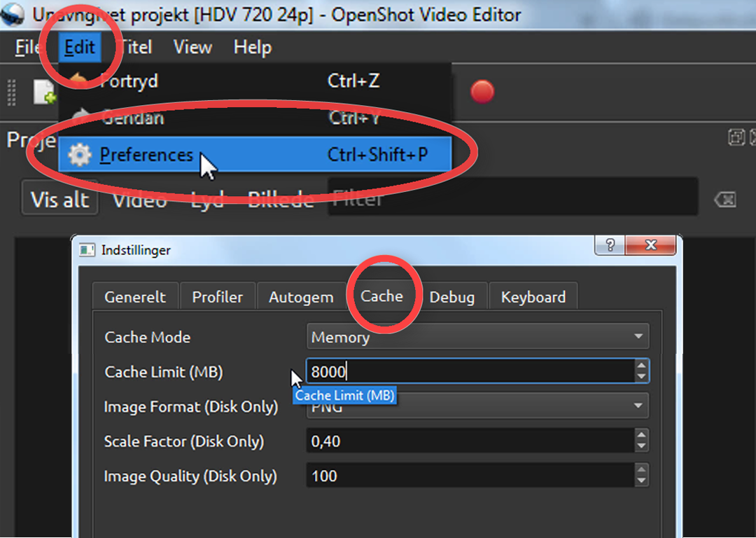Click the Indstillinger dialog window icon
This screenshot has height=538, width=756.
click(87, 250)
